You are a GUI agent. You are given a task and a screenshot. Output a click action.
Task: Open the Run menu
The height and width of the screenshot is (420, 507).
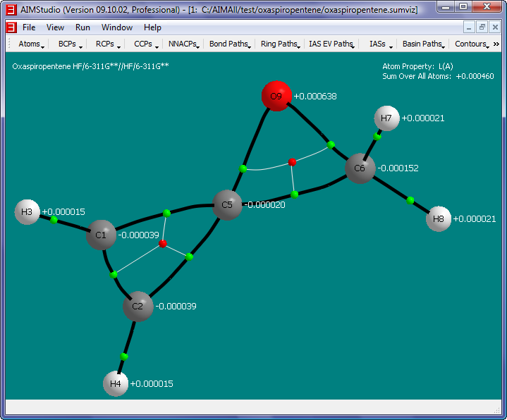tap(83, 27)
